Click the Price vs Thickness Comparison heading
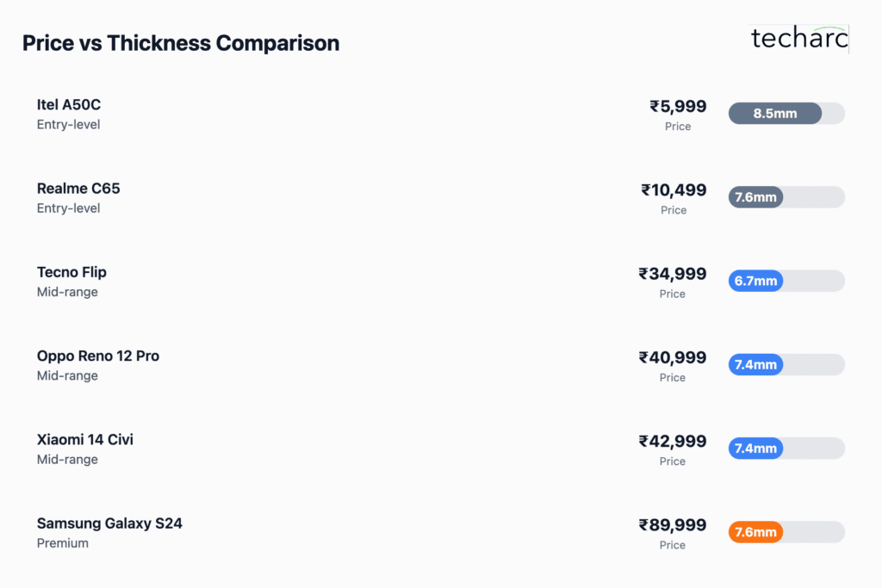Image resolution: width=882 pixels, height=588 pixels. coord(181,43)
